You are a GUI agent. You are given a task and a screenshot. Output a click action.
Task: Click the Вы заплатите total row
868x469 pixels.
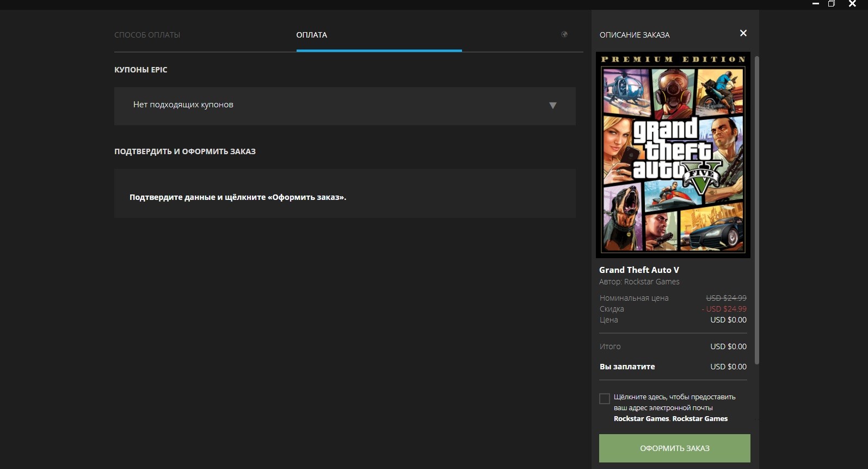point(673,367)
